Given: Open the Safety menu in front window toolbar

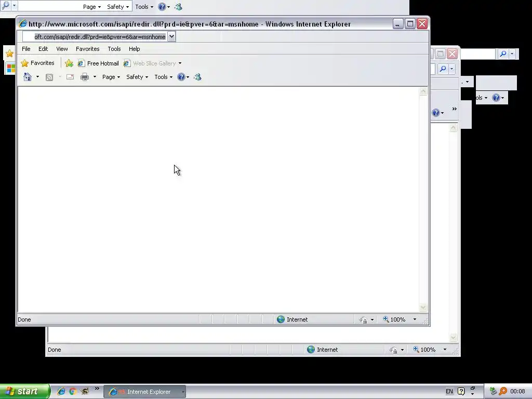Looking at the screenshot, I should point(137,77).
